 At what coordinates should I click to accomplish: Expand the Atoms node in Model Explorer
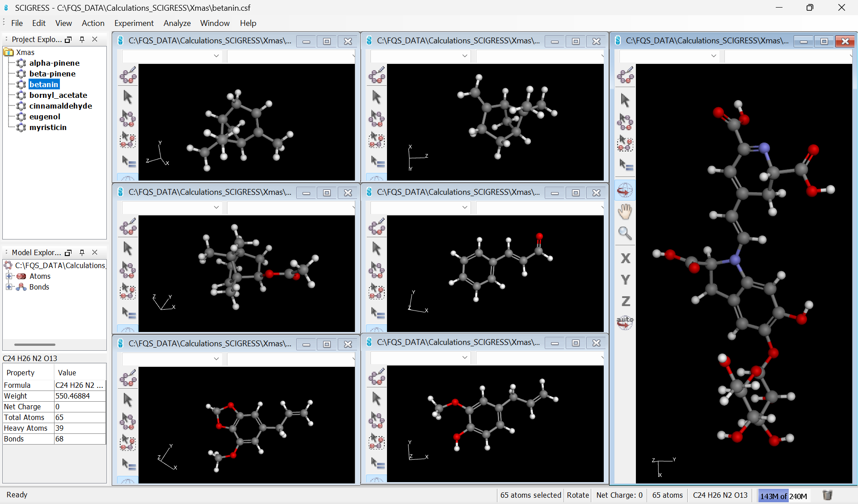[8, 276]
